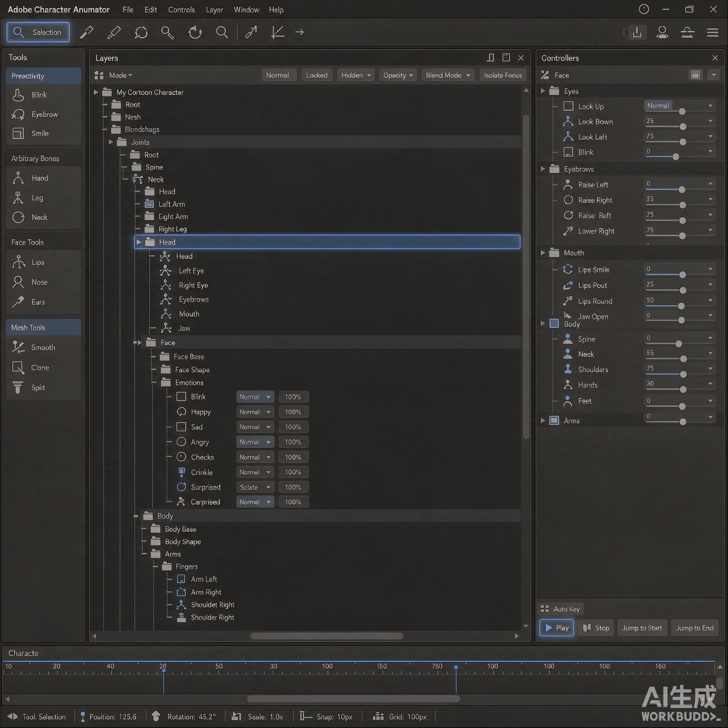Collapse the Eyes controller group
728x728 pixels.
[x=542, y=91]
